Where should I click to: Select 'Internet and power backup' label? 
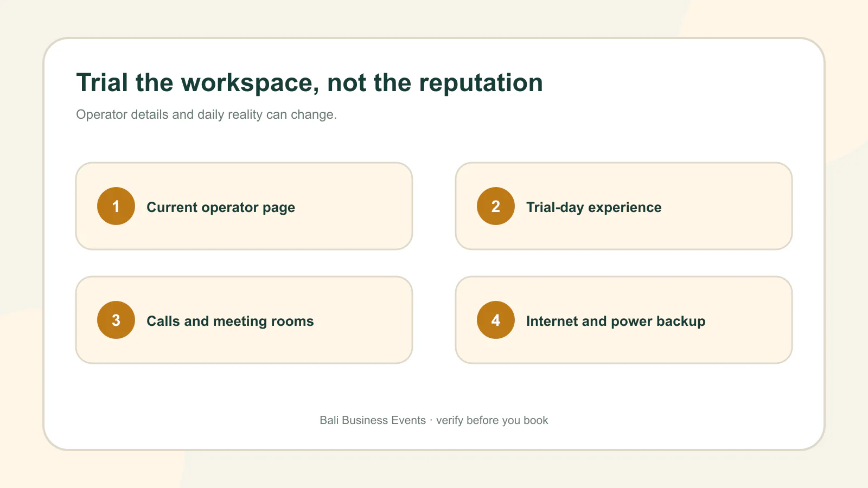pos(616,322)
